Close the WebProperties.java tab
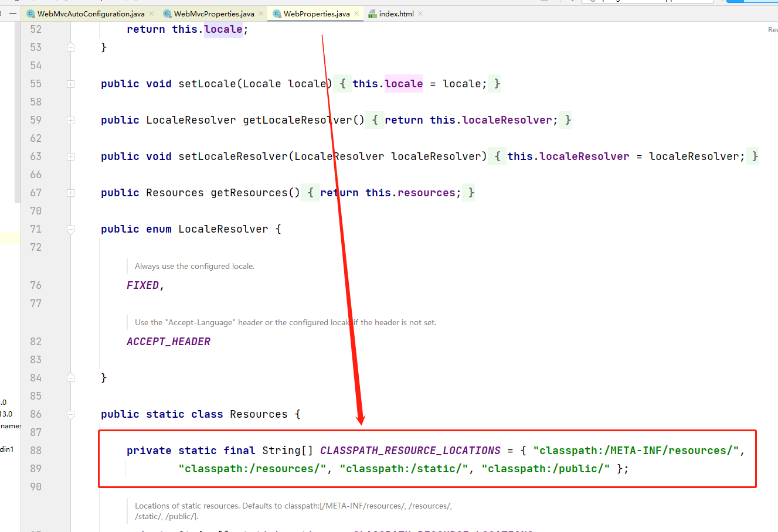778x532 pixels. pos(356,13)
